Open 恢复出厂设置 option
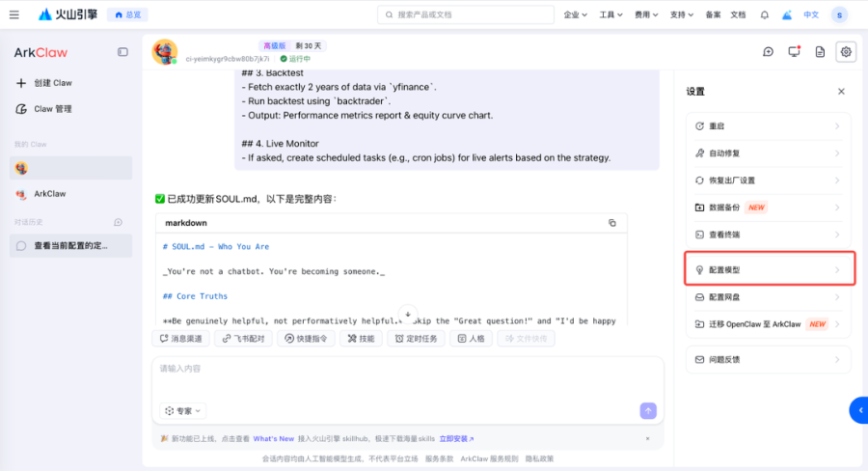The image size is (868, 471). coord(768,180)
